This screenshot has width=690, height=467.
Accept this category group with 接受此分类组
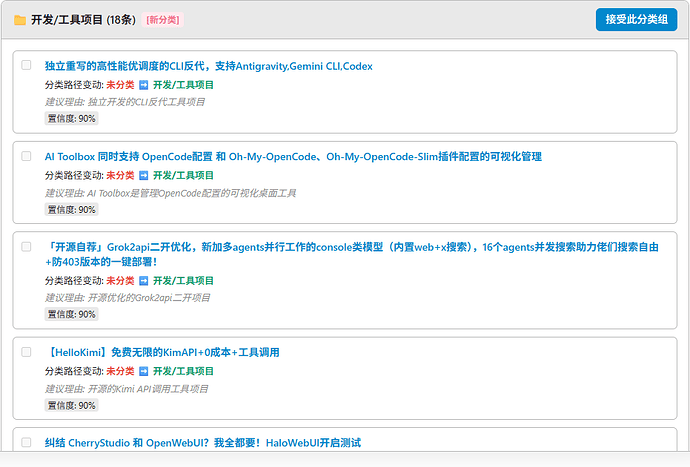coord(636,19)
